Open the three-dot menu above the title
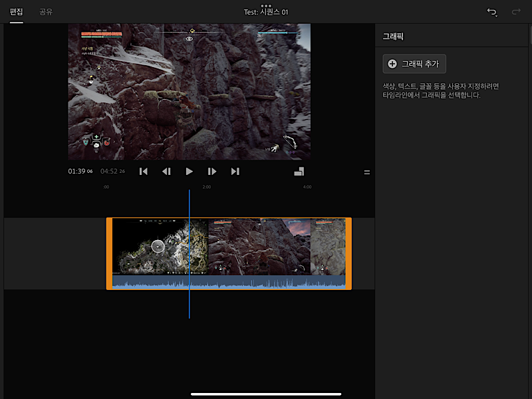 [x=266, y=5]
